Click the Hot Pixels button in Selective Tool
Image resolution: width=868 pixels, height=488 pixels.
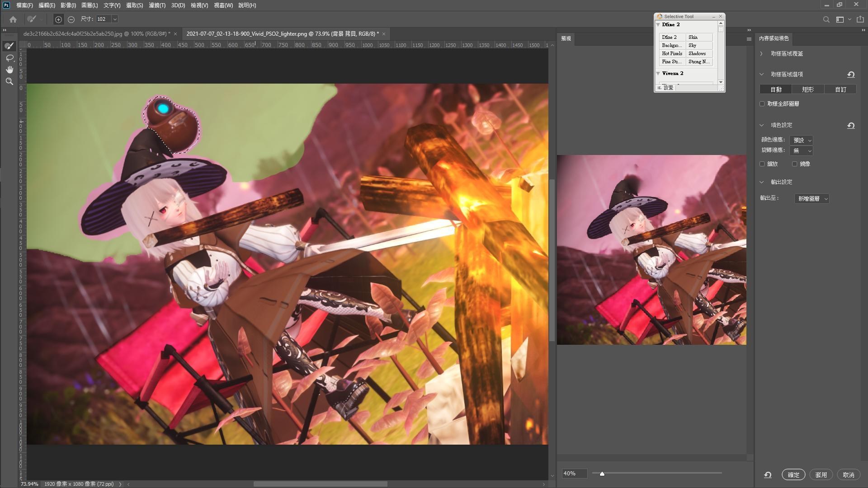click(672, 54)
